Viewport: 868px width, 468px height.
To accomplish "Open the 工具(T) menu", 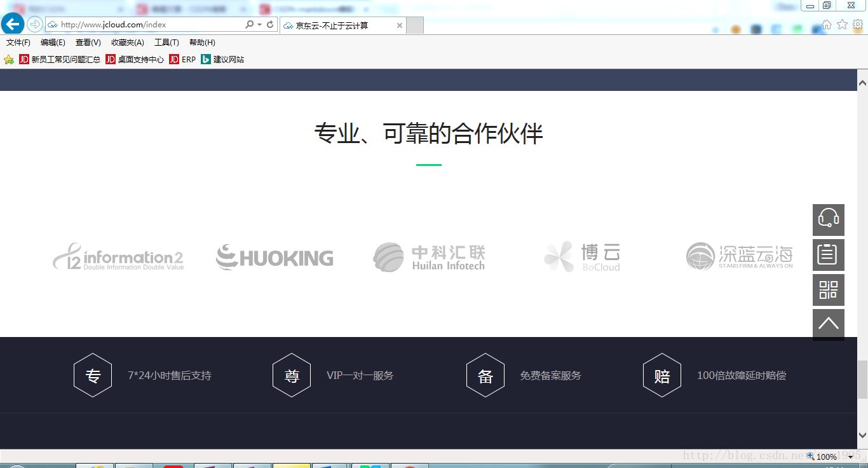I will click(166, 43).
